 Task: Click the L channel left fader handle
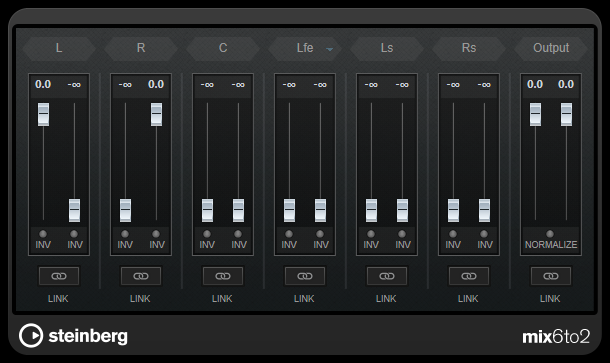click(44, 114)
